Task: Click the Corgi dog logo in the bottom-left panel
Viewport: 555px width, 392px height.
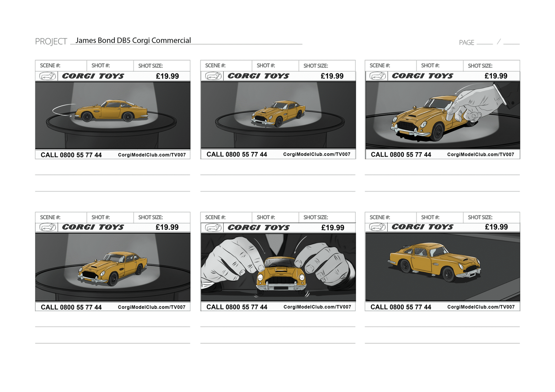Action: click(x=48, y=227)
